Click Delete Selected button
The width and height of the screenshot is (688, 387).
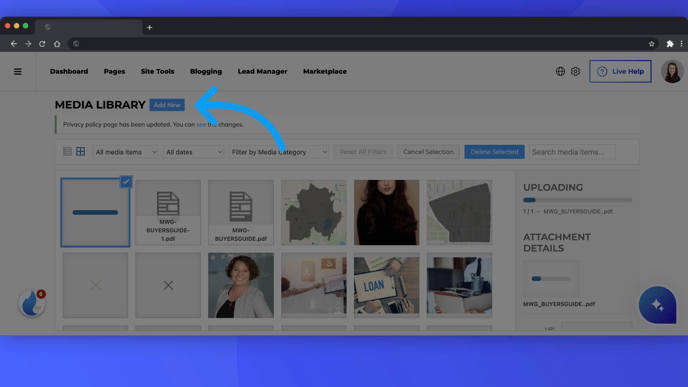pos(494,152)
